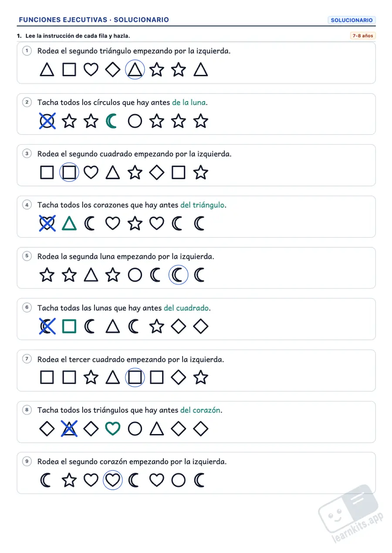Screen dimensions: 392x553
Task: Click the number 5 exercise badge
Action: coord(27,256)
